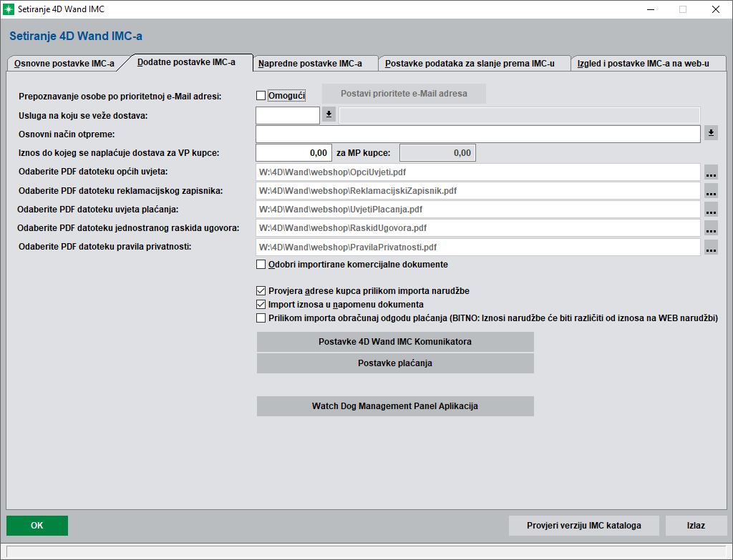
Task: Enable the Omogući checkbox
Action: [261, 95]
